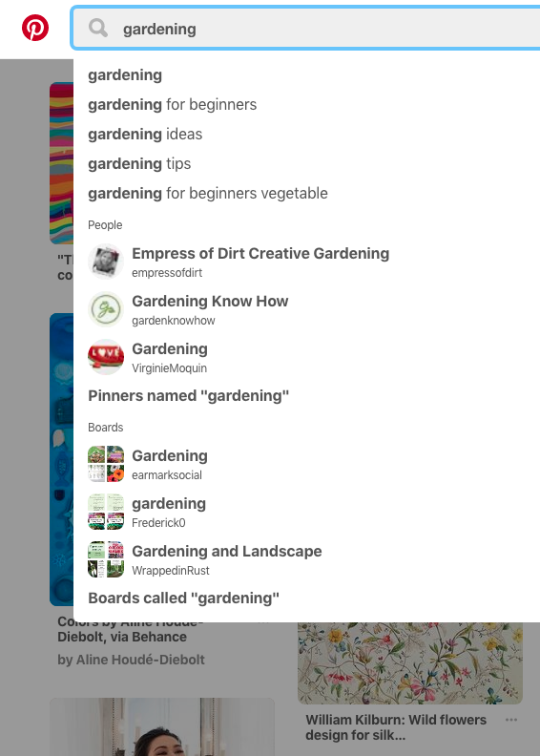Screen dimensions: 540x756
Task: Click the magnifying glass search icon
Action: [x=97, y=28]
